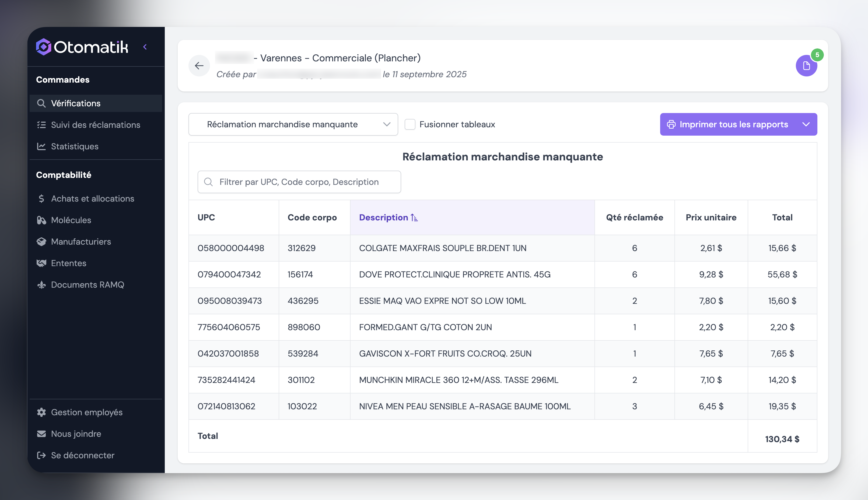Open the Statistiques menu item
Screen dimensions: 868x500
pyautogui.click(x=75, y=146)
